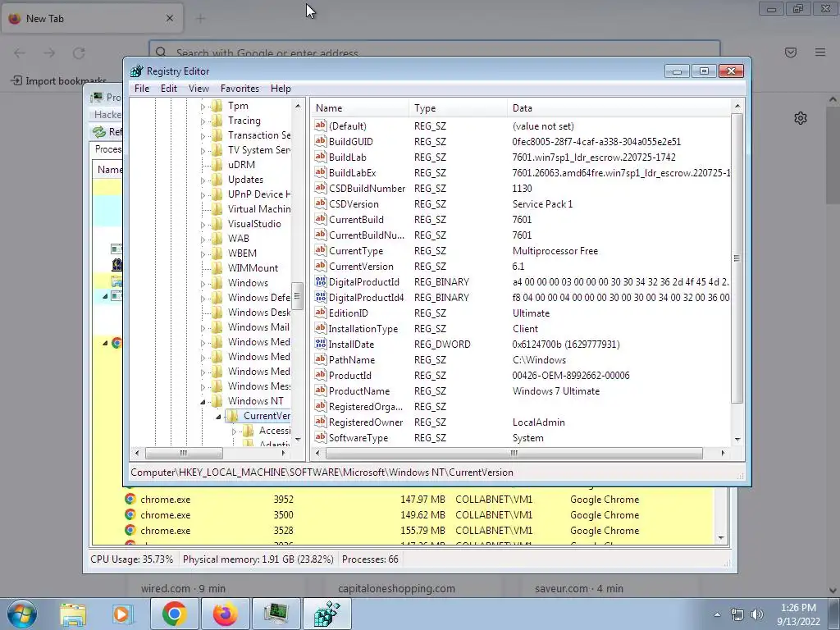Open the Help menu in Registry Editor
The image size is (840, 630).
point(281,89)
